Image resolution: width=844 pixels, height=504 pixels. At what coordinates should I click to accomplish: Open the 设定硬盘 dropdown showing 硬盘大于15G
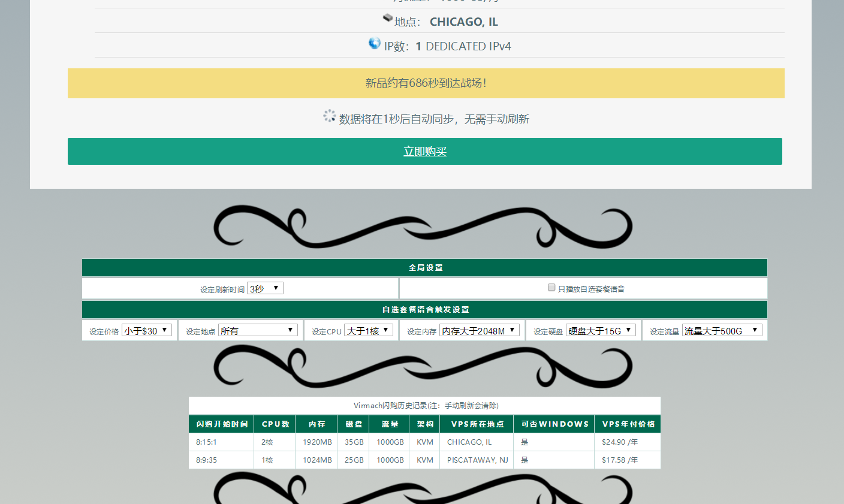coord(601,330)
